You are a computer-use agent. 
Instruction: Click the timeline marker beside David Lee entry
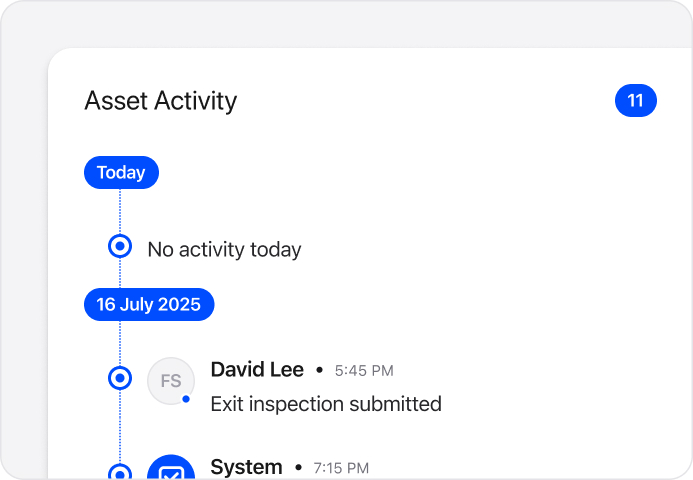pyautogui.click(x=120, y=378)
